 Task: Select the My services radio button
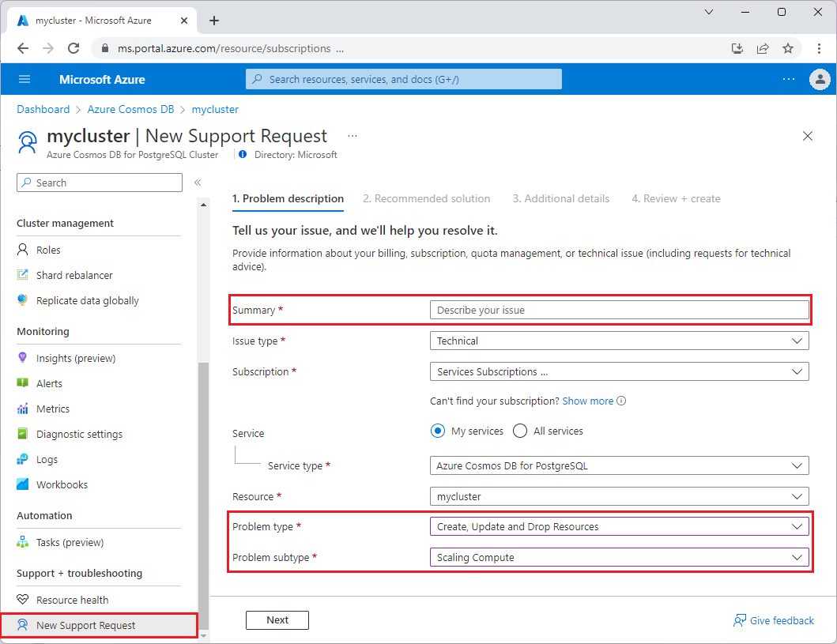[x=438, y=431]
